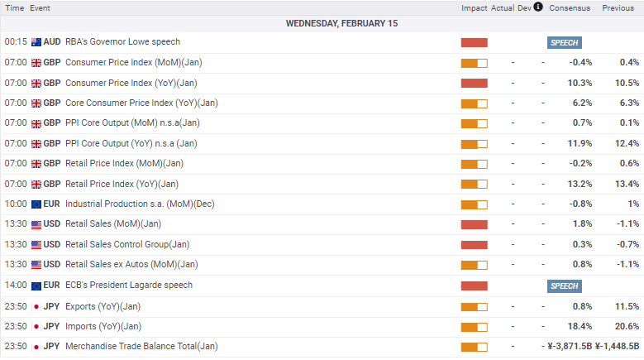The height and width of the screenshot is (360, 644).
Task: Click orange impact bar for Imports (YoY)
Action: coord(474,327)
